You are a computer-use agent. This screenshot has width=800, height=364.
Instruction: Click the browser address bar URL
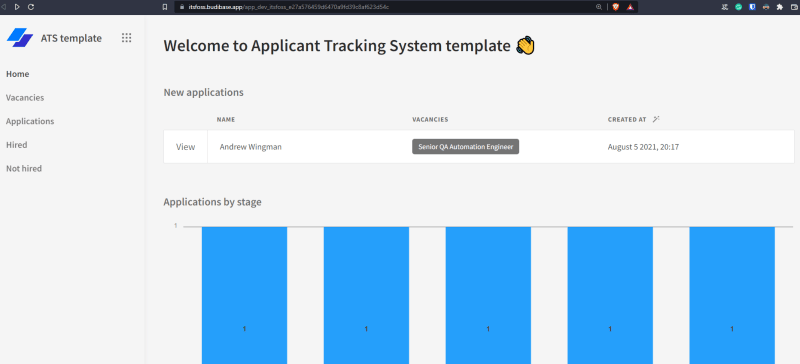pyautogui.click(x=289, y=7)
